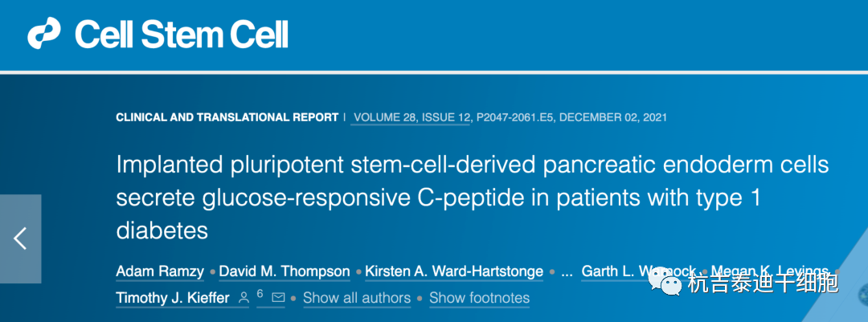
Task: Open author David M. Thompson details
Action: [285, 271]
